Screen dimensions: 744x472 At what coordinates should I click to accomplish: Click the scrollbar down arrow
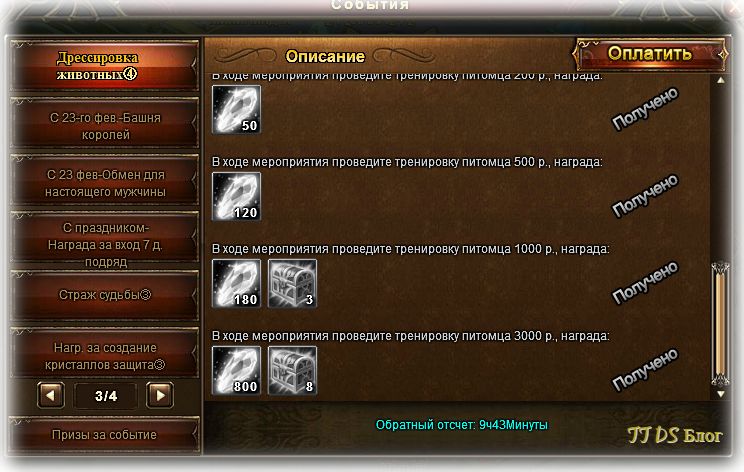[x=721, y=394]
